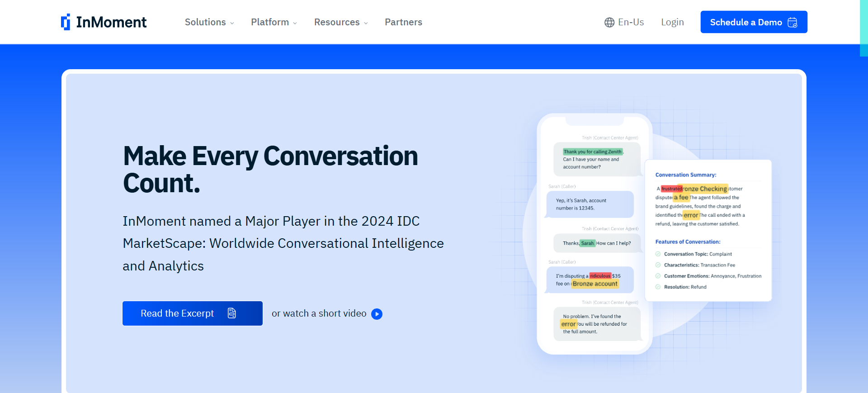Click the Characteristics check icon
Screen dimensions: 868x393
tap(658, 265)
